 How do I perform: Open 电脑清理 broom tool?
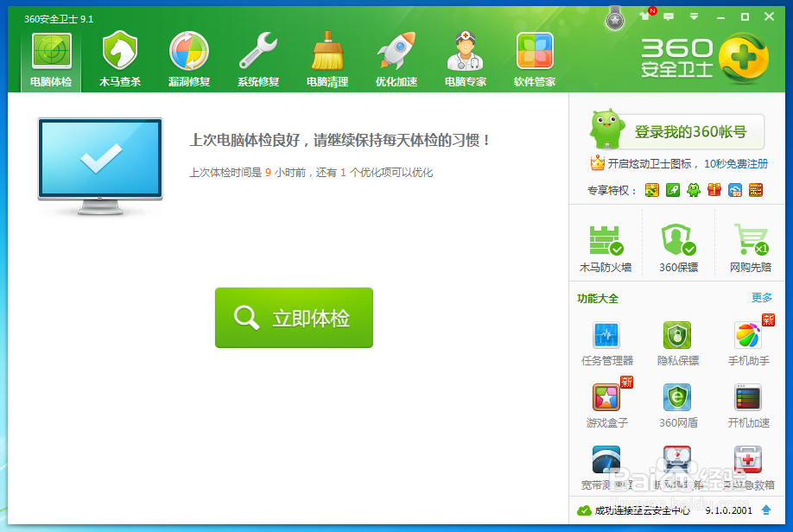(x=327, y=60)
